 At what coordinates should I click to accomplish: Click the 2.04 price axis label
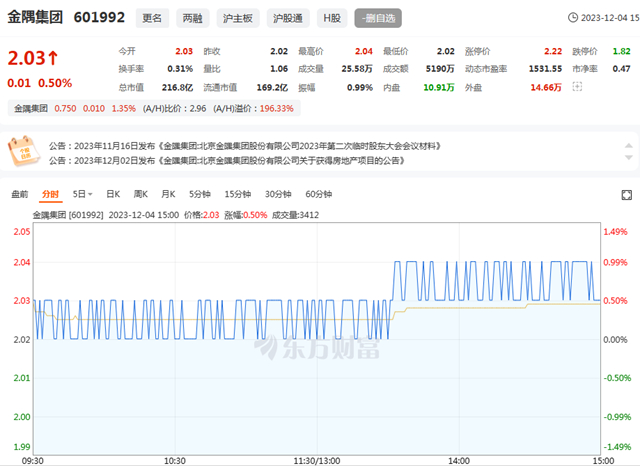[x=22, y=262]
